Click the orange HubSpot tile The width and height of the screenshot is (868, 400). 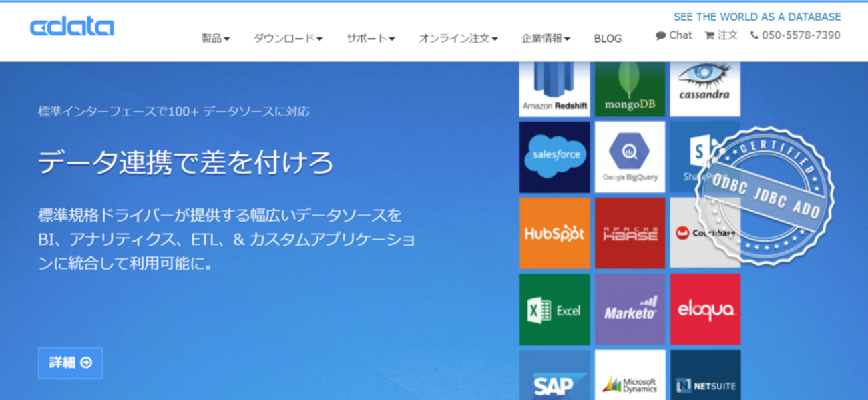(x=554, y=233)
